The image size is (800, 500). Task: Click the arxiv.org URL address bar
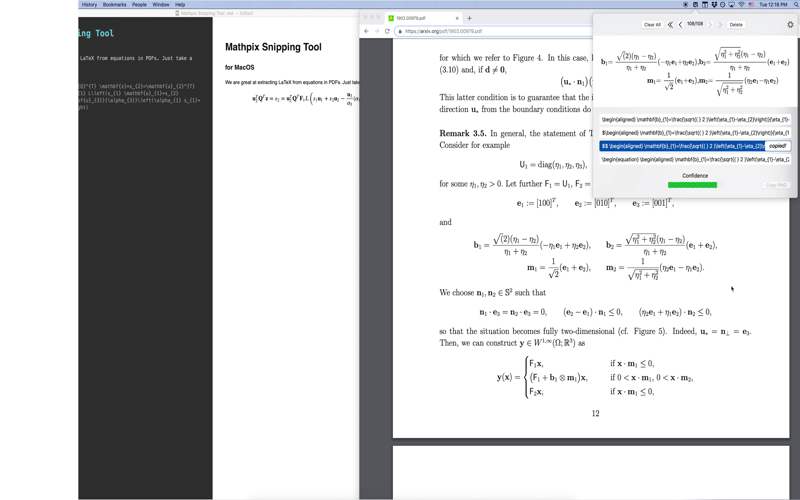coord(495,31)
